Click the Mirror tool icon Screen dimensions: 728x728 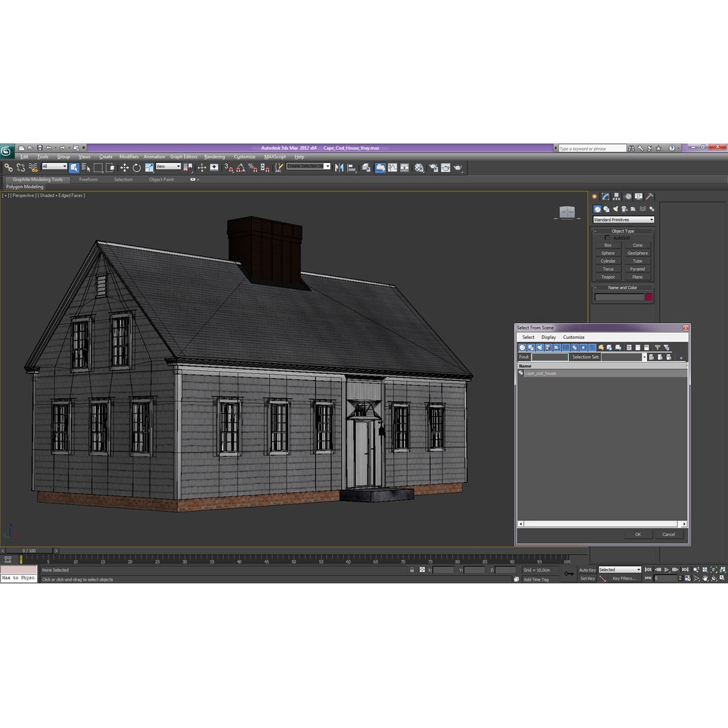click(339, 168)
